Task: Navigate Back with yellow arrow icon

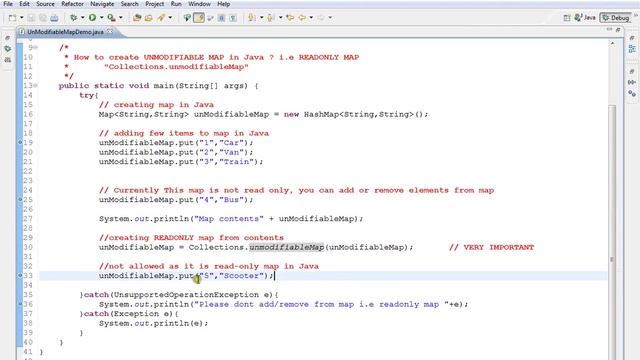Action: (302, 18)
